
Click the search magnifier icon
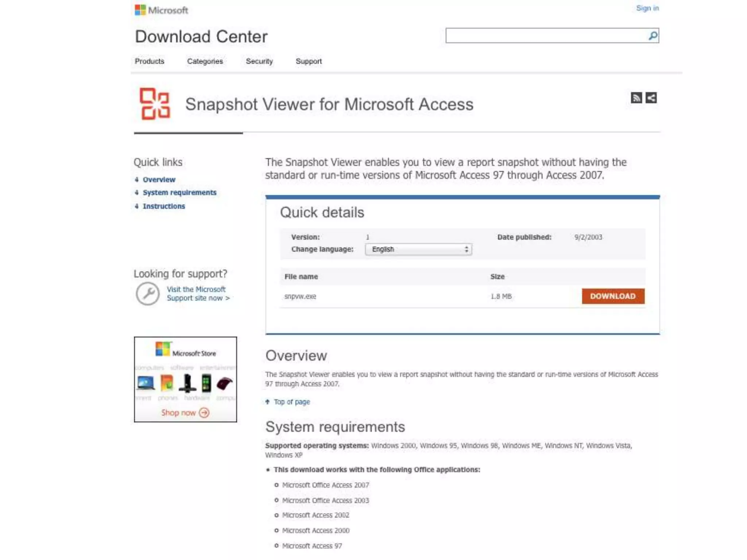coord(653,36)
